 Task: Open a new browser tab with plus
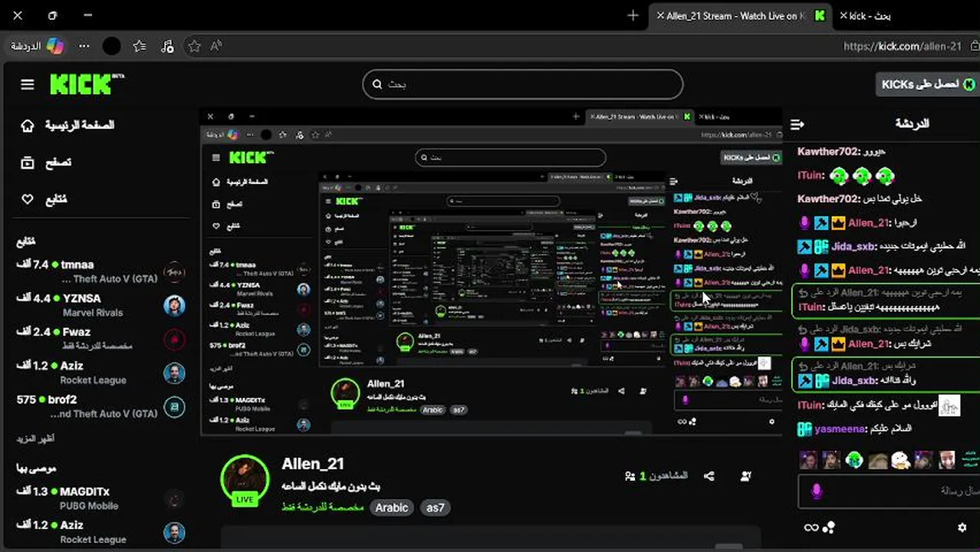633,15
